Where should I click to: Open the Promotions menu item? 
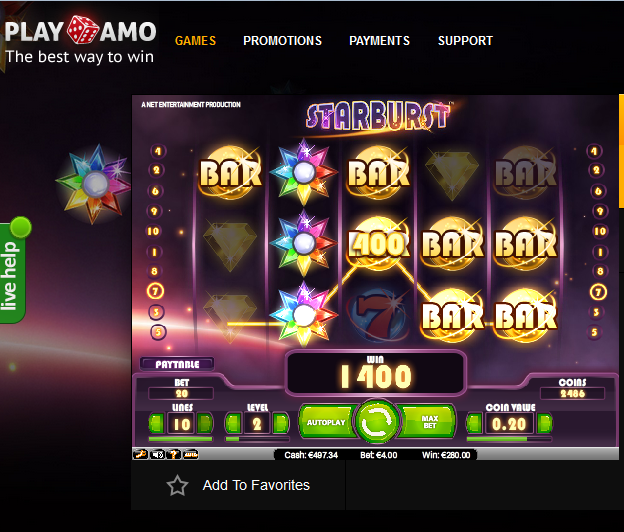[283, 41]
